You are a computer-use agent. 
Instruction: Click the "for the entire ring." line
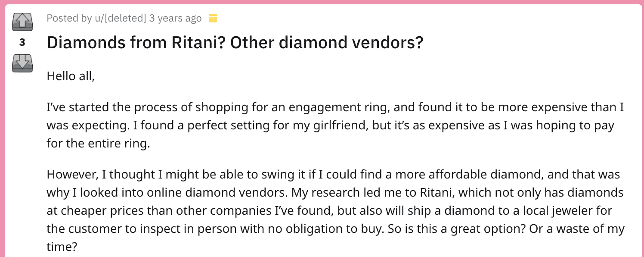(98, 144)
